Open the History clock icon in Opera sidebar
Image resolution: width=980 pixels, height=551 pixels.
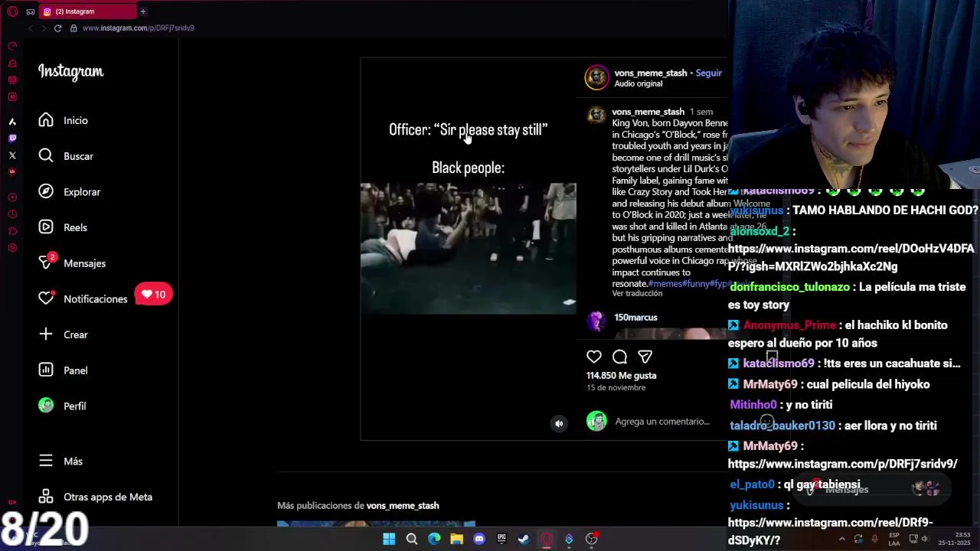tap(12, 214)
